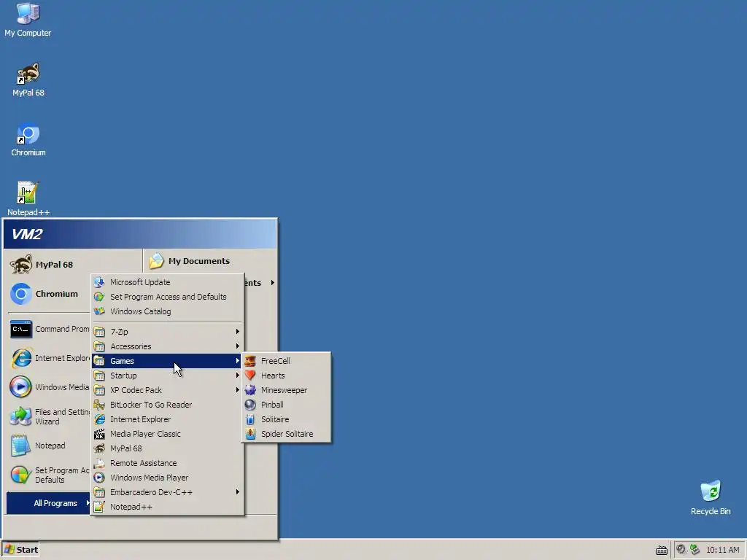747x560 pixels.
Task: Launch Chromium pinned in Start menu
Action: pos(49,294)
